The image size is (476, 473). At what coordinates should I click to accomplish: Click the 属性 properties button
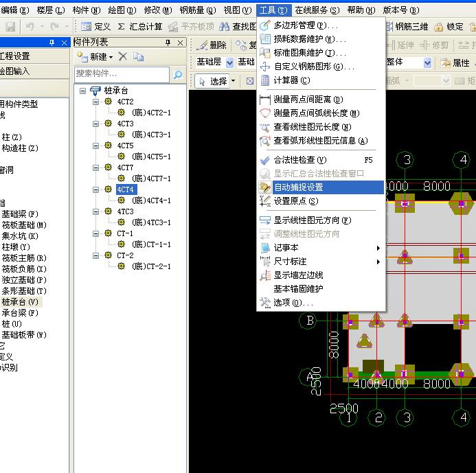click(x=455, y=62)
